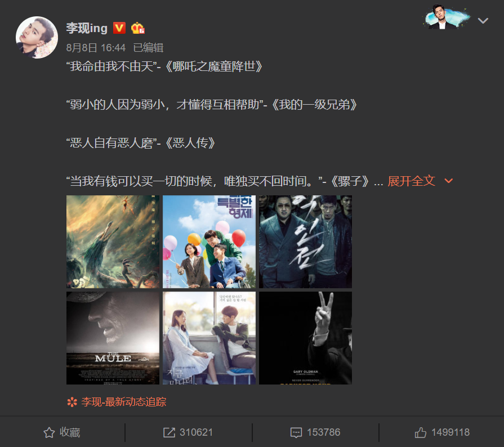
Task: Click the repost share icon
Action: point(169,432)
